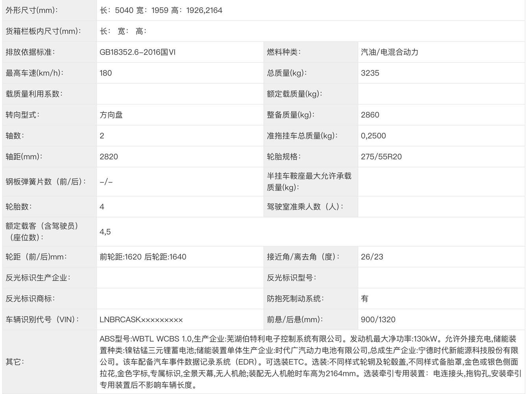Screen dimensions: 532x394
Task: Select the steering type value 方向盘
Action: pos(111,115)
